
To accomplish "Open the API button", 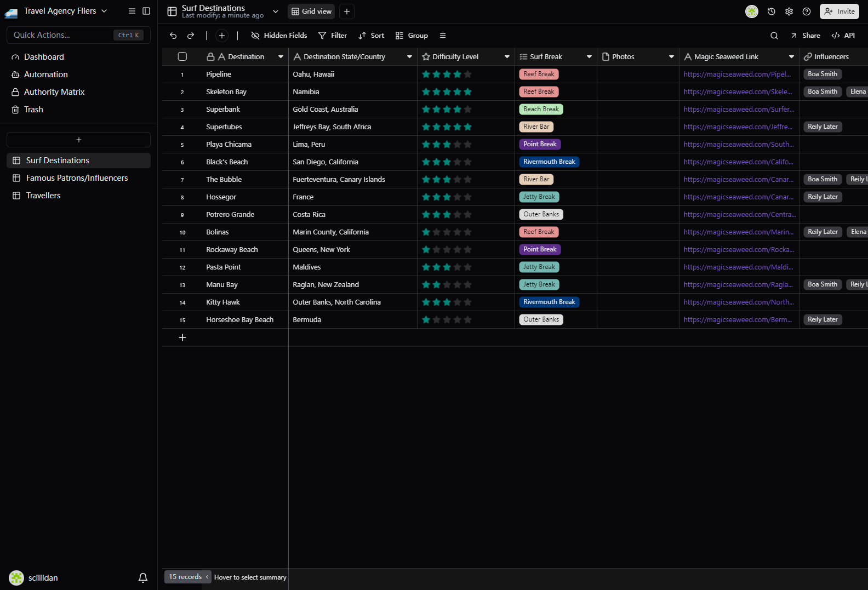I will coord(843,36).
